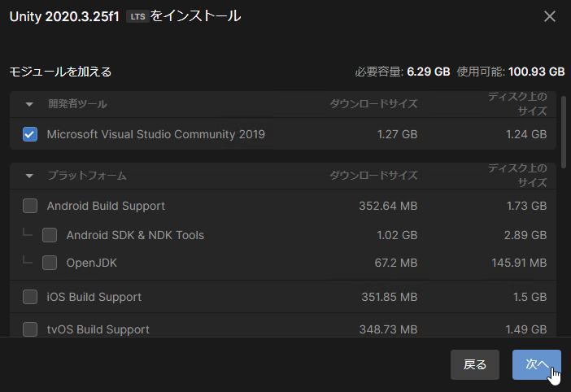Viewport: 571px width, 392px height.
Task: Enable Android Build Support checkbox
Action: pyautogui.click(x=30, y=206)
